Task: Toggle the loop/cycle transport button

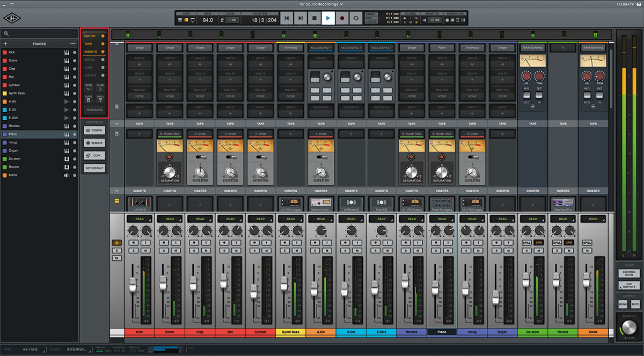Action: (x=355, y=18)
